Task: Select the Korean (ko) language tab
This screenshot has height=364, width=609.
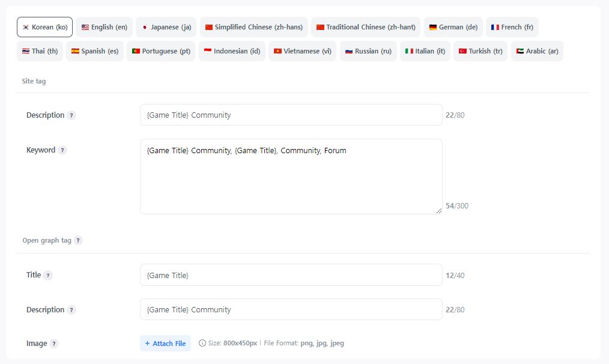Action: click(x=45, y=27)
